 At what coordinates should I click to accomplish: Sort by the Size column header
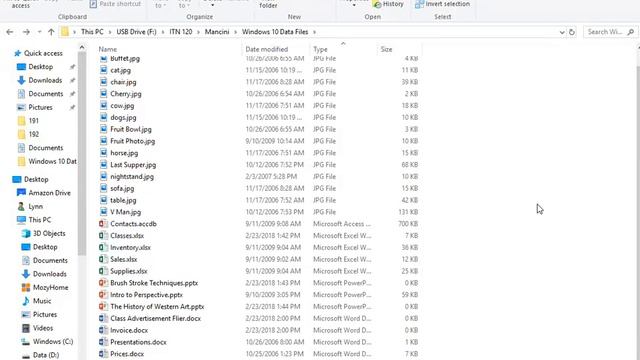click(387, 49)
